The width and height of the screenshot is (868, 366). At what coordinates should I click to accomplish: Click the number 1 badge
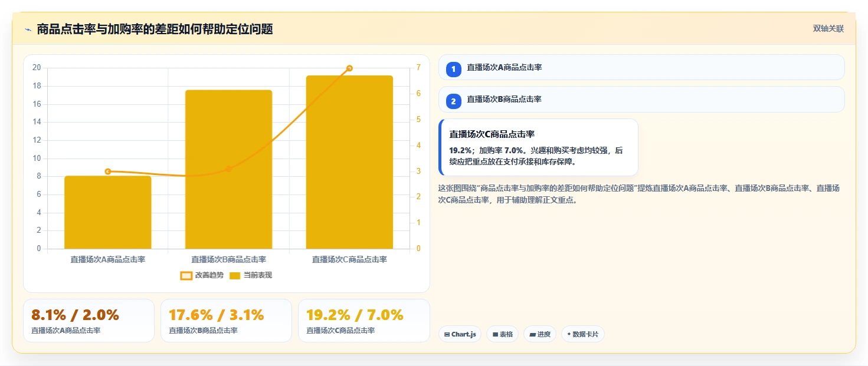(x=454, y=70)
